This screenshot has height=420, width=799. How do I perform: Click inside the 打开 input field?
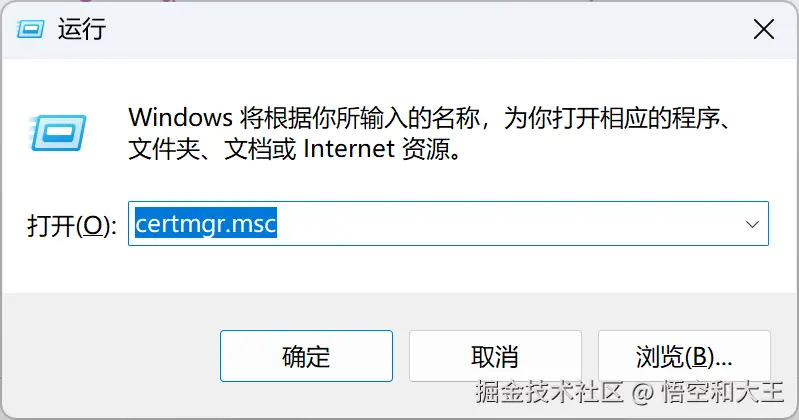[x=448, y=224]
